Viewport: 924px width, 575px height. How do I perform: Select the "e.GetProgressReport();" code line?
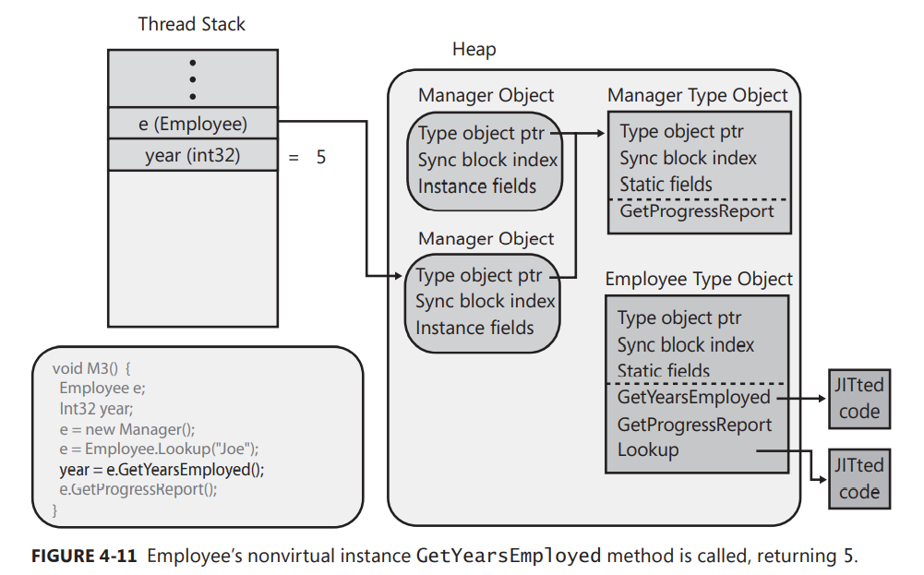click(138, 489)
